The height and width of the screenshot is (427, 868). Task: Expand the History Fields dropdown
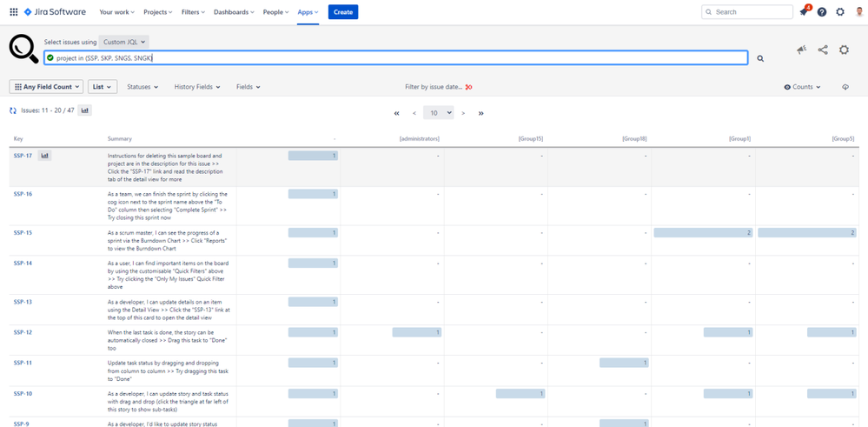coord(197,87)
